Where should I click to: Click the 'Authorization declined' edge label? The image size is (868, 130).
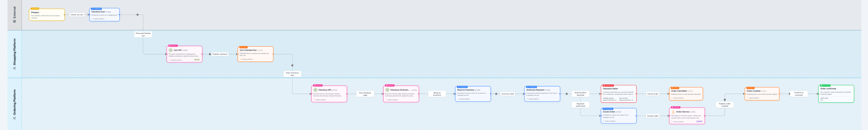(x=580, y=94)
